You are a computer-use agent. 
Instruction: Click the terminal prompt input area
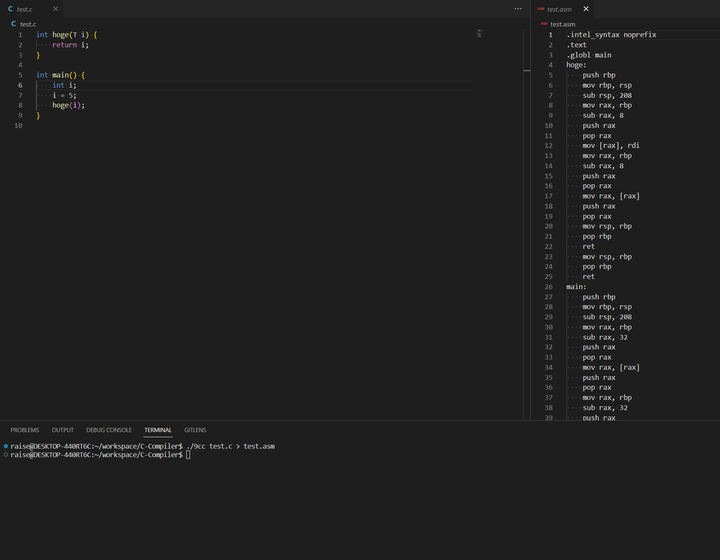tap(188, 455)
